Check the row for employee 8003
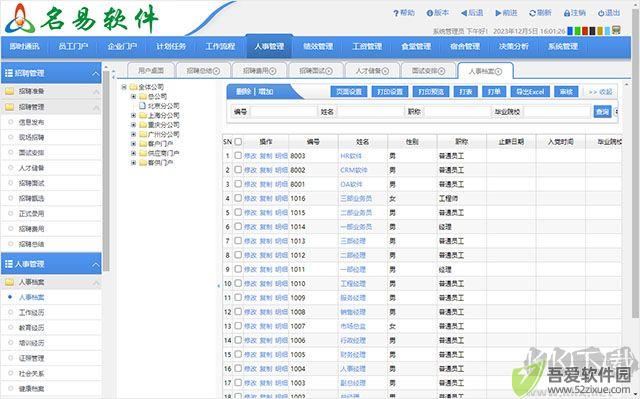The height and width of the screenshot is (399, 640). click(238, 155)
